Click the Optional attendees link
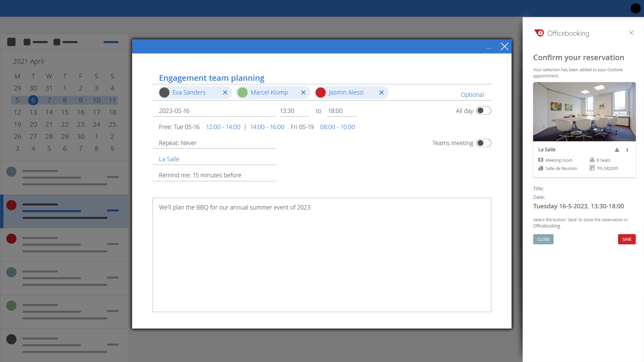Viewport: 644px width, 362px height. click(472, 95)
